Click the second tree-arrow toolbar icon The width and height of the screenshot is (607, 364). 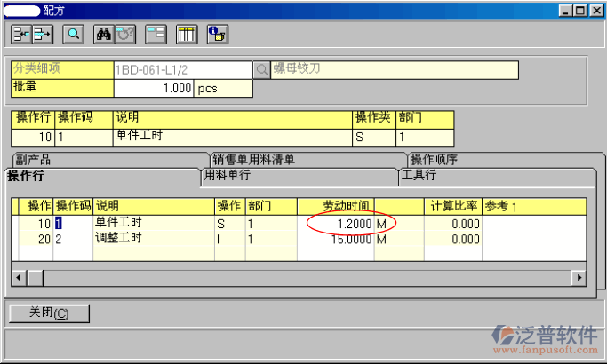coord(43,35)
